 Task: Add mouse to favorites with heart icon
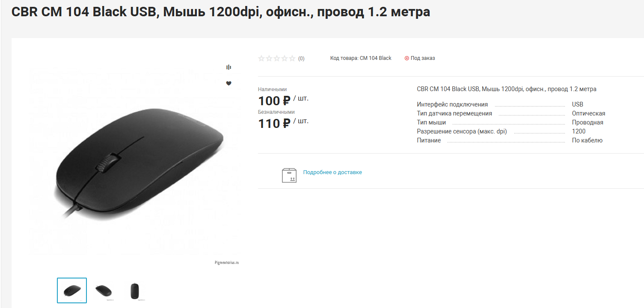coord(229,83)
